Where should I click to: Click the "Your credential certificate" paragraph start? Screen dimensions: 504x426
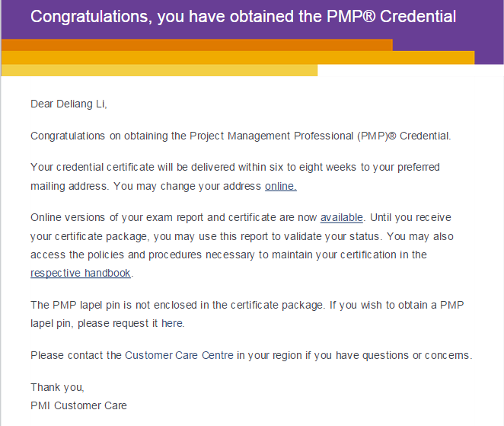tap(92, 168)
